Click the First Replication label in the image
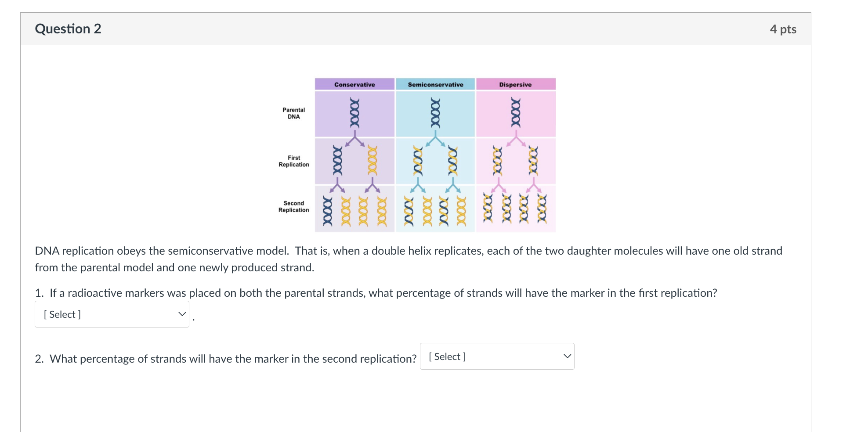The height and width of the screenshot is (432, 868). tap(293, 161)
